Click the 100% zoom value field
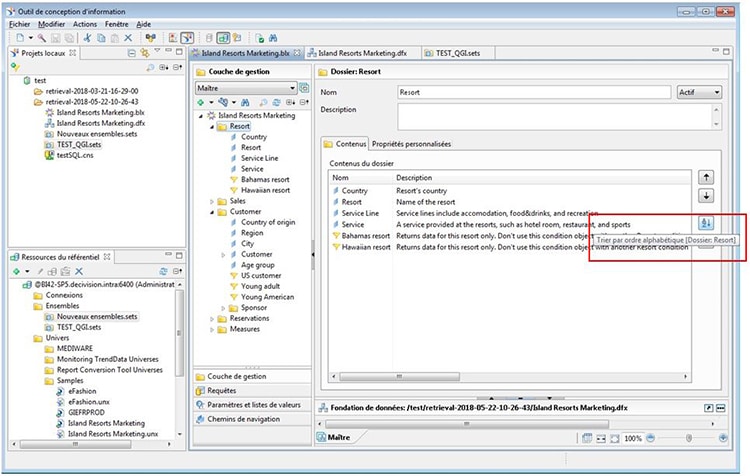Screen dimensions: 750x476 click(x=632, y=438)
